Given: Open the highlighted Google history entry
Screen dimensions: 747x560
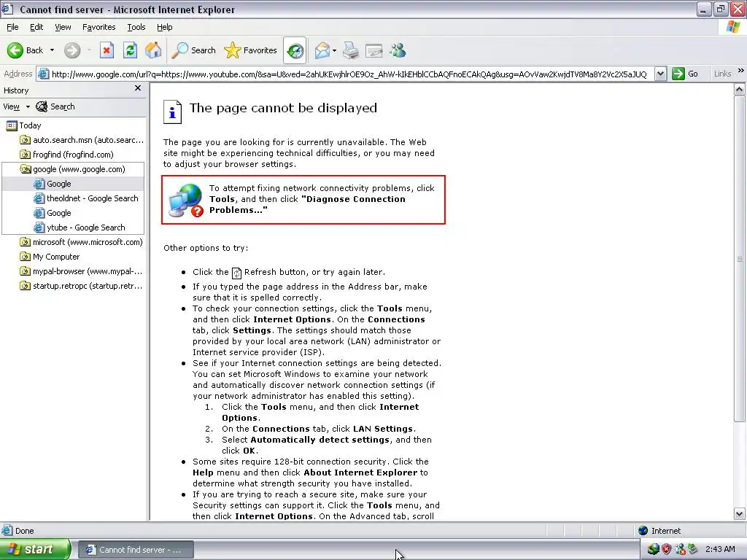Looking at the screenshot, I should [53, 184].
